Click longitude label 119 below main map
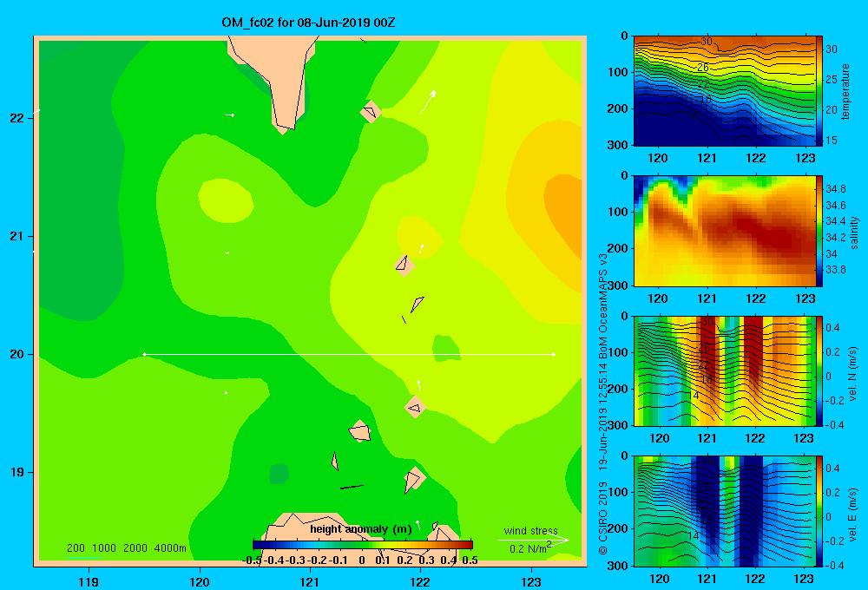Screen dimensions: 868x590 click(x=89, y=581)
